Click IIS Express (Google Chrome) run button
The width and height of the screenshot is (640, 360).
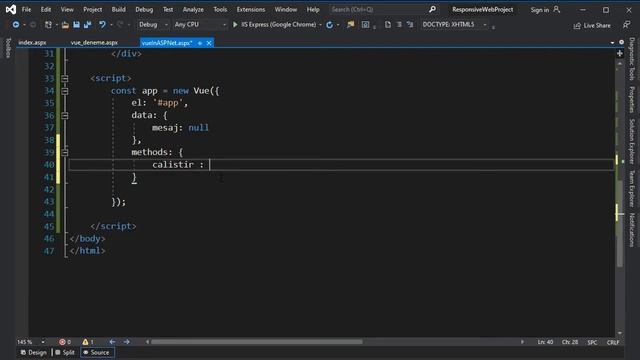click(x=275, y=24)
